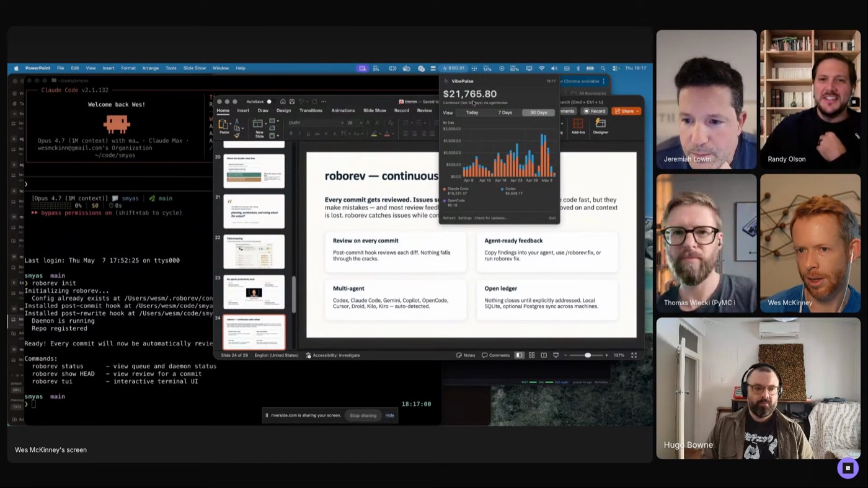Image resolution: width=868 pixels, height=488 pixels.
Task: Click the font color swatch
Action: (x=387, y=133)
